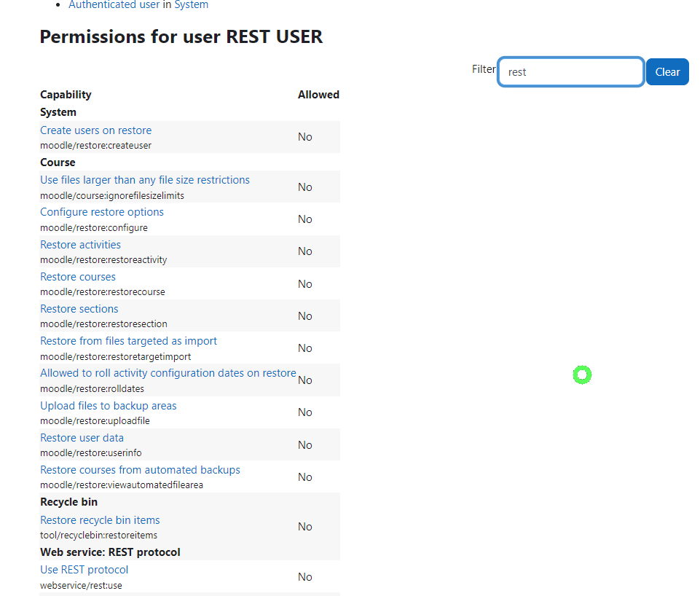Open the 'System' context link
Image resolution: width=700 pixels, height=596 pixels.
point(191,5)
